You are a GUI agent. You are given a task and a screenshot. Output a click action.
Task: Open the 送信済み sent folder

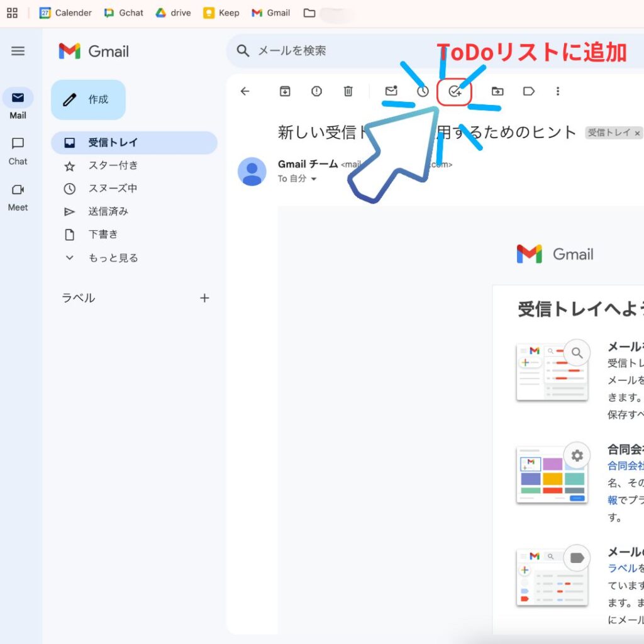tap(134, 211)
